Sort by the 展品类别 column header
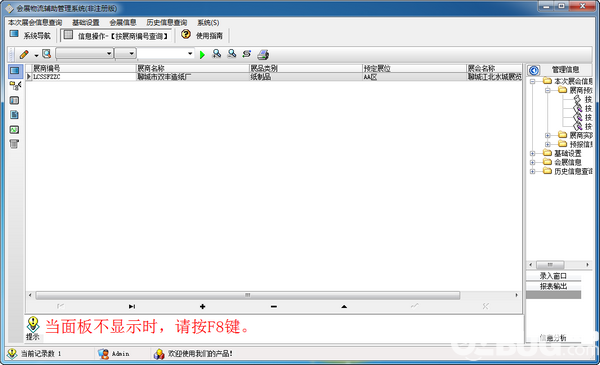Screen dimensions: 600x365 click(305, 68)
